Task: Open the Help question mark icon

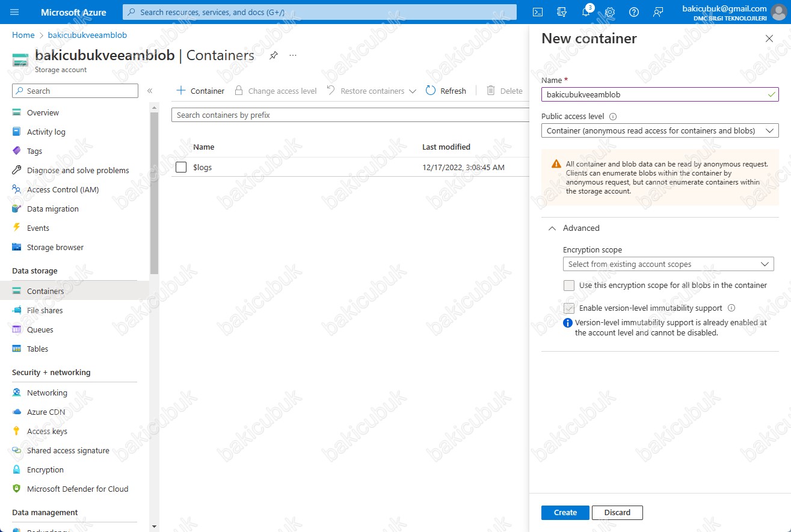Action: [634, 12]
